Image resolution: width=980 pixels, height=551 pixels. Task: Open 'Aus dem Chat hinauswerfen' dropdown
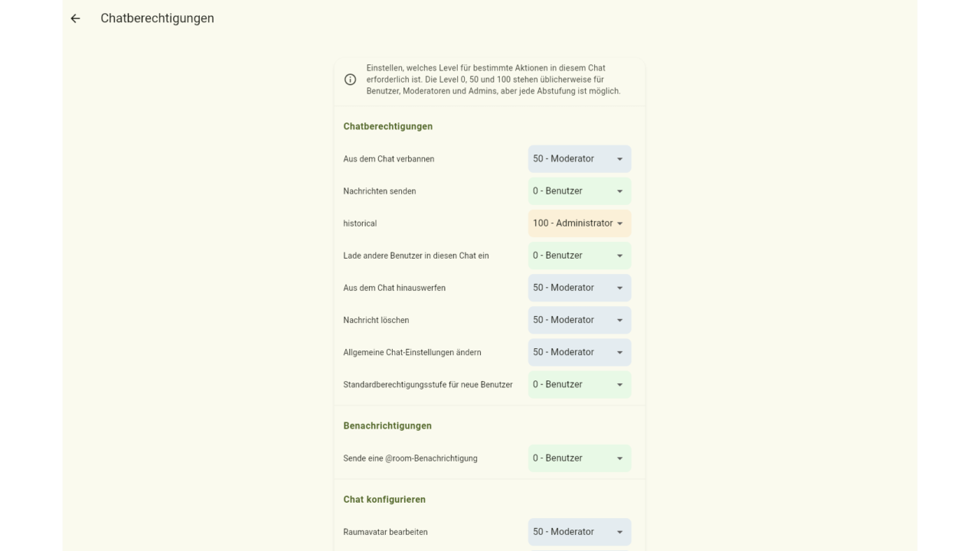coord(580,288)
